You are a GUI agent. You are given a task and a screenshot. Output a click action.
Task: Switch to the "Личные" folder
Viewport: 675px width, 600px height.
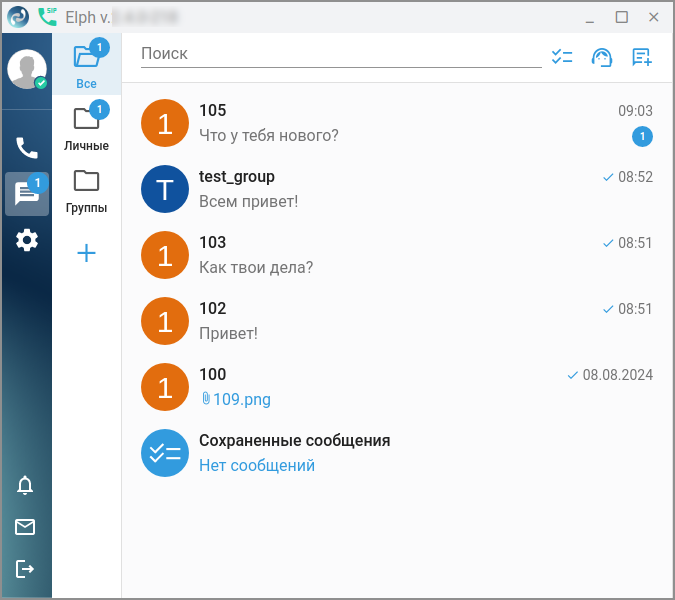point(87,126)
